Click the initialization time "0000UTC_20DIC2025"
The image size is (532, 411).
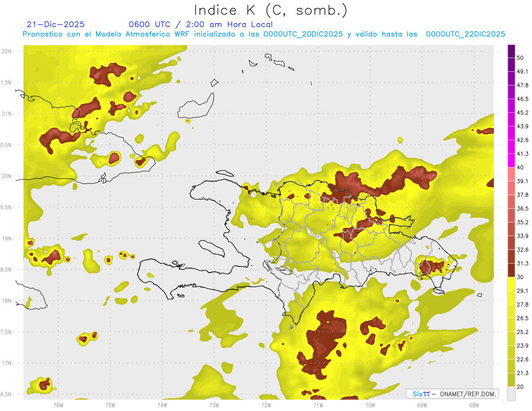[x=303, y=34]
